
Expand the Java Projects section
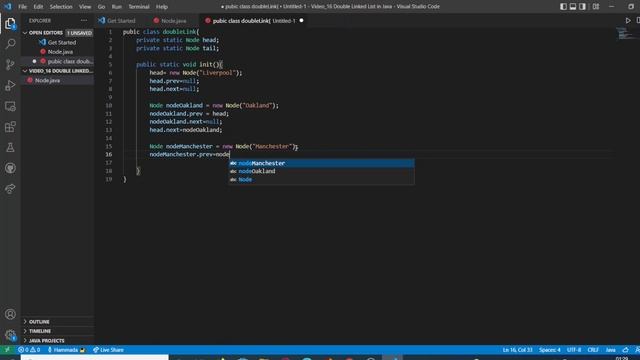click(x=58, y=340)
